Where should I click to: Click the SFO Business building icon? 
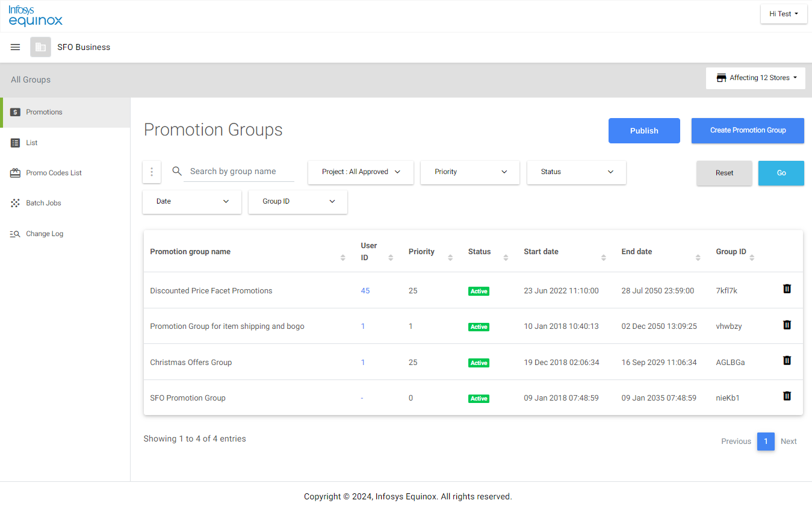point(41,47)
